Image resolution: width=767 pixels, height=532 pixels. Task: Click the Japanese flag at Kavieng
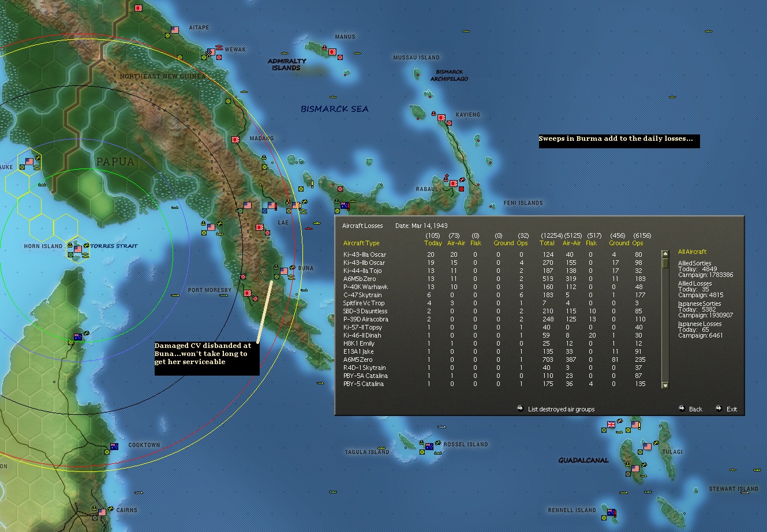[x=442, y=117]
